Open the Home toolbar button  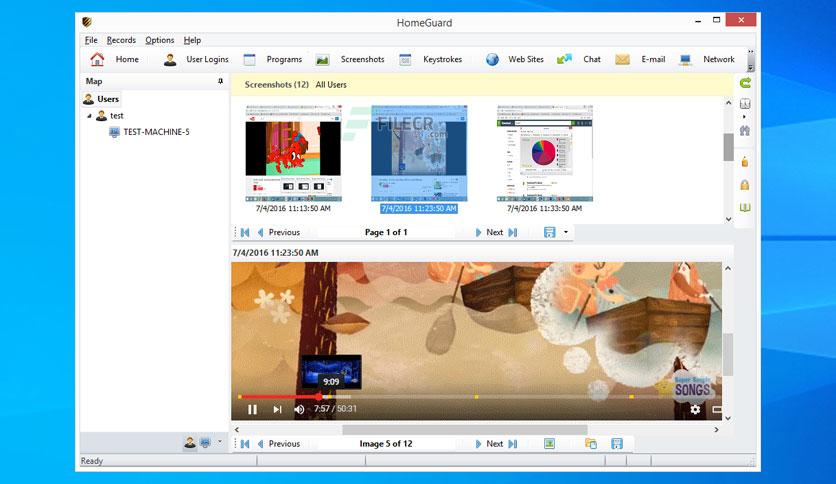pyautogui.click(x=115, y=59)
